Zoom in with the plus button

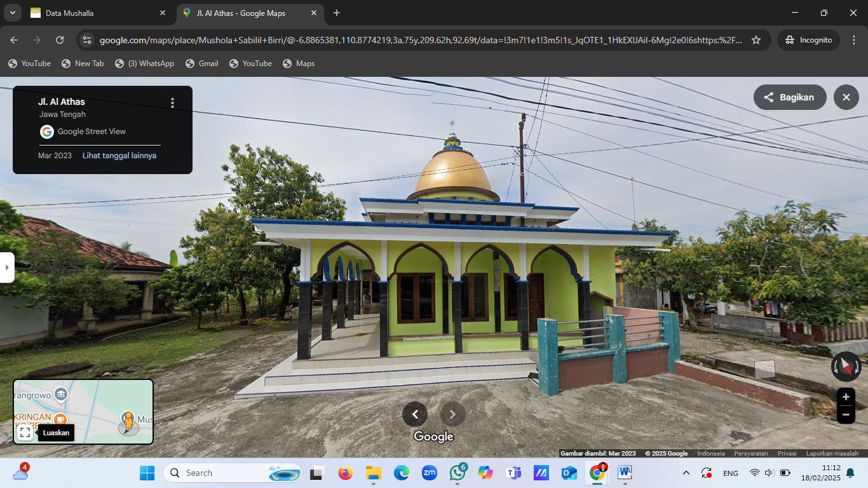846,397
